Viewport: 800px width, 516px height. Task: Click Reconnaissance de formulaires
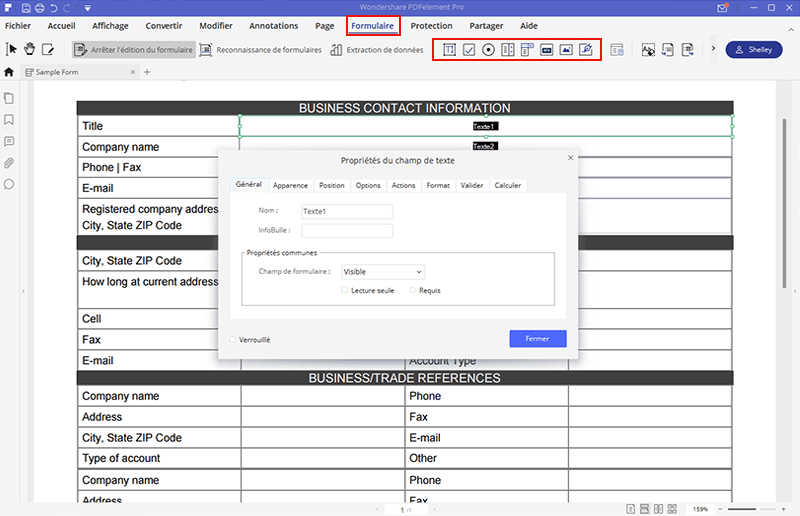point(262,49)
